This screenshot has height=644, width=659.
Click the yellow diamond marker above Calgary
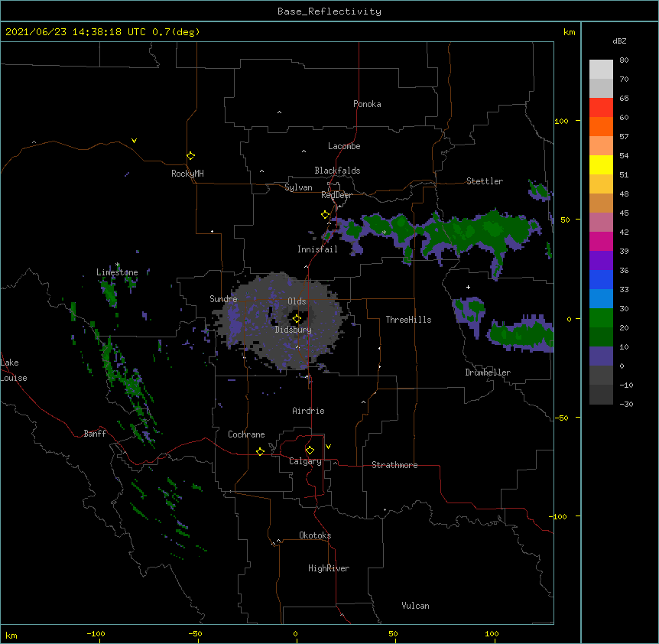click(310, 450)
